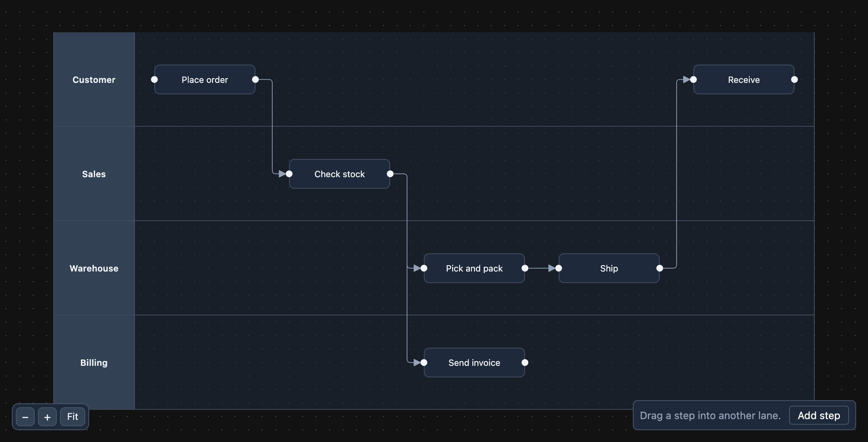Click Receive's output connector handle

[x=795, y=80]
